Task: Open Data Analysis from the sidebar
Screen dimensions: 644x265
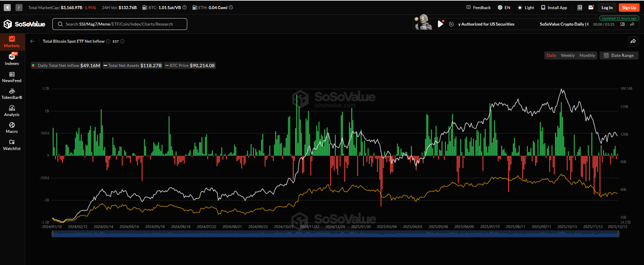Action: click(12, 111)
